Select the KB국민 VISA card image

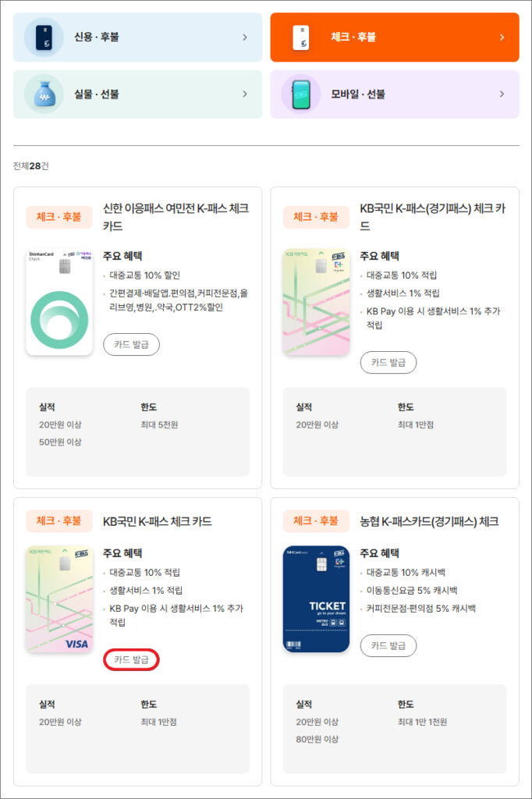pos(59,599)
